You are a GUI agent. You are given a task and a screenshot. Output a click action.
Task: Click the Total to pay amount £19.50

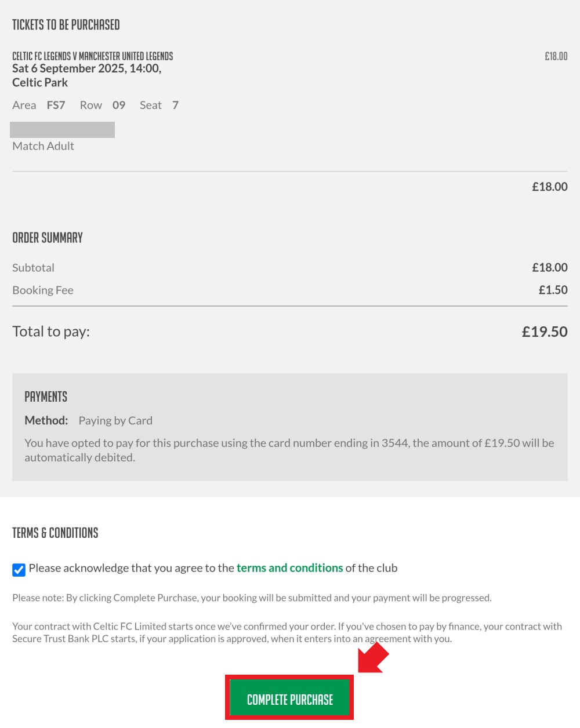[x=545, y=332]
